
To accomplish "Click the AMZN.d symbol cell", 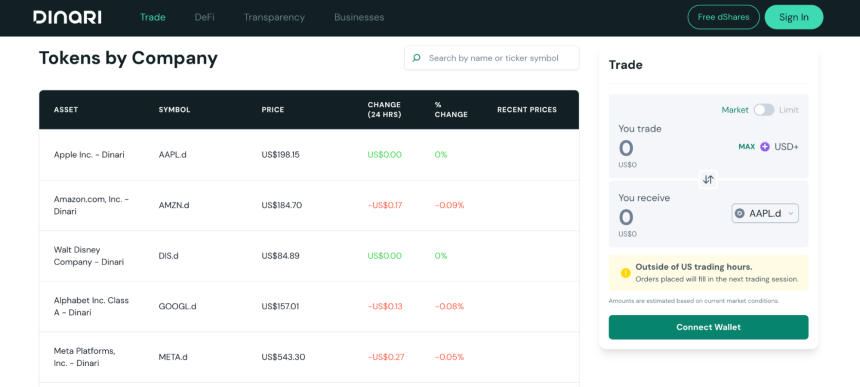I will click(x=174, y=206).
